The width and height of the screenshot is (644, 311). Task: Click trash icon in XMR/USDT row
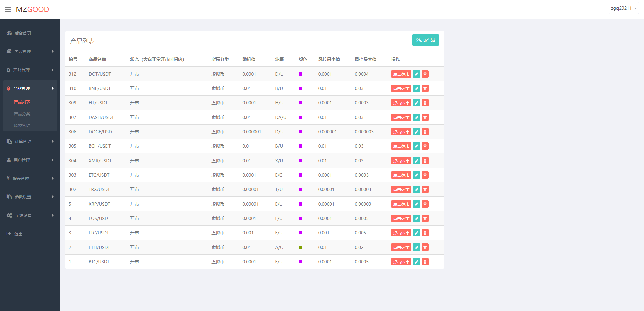pos(425,161)
